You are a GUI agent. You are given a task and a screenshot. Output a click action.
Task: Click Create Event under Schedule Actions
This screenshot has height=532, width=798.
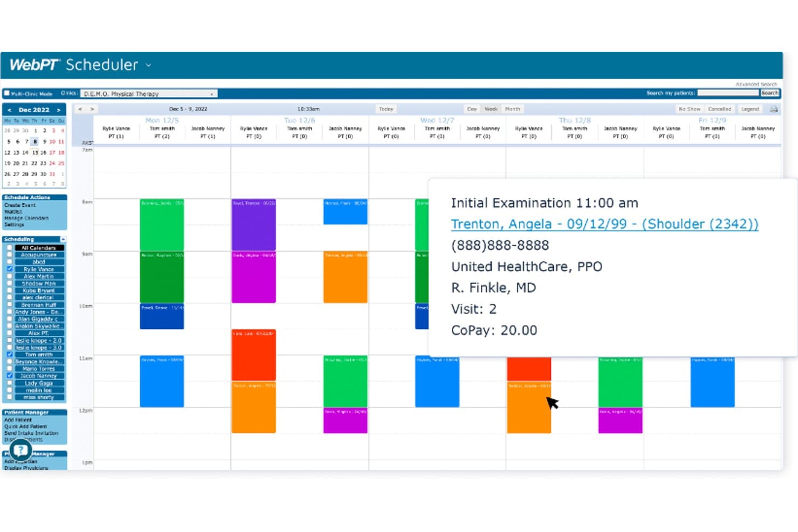(x=20, y=205)
